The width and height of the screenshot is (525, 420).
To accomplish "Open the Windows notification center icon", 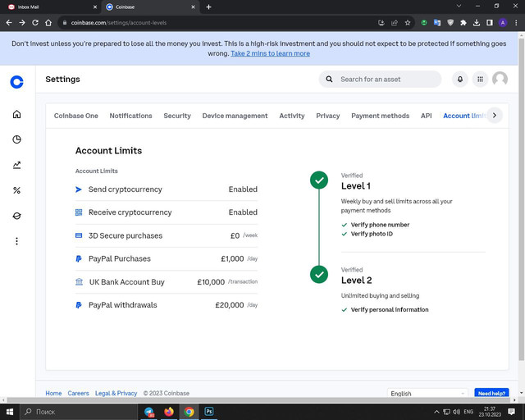I will (511, 412).
